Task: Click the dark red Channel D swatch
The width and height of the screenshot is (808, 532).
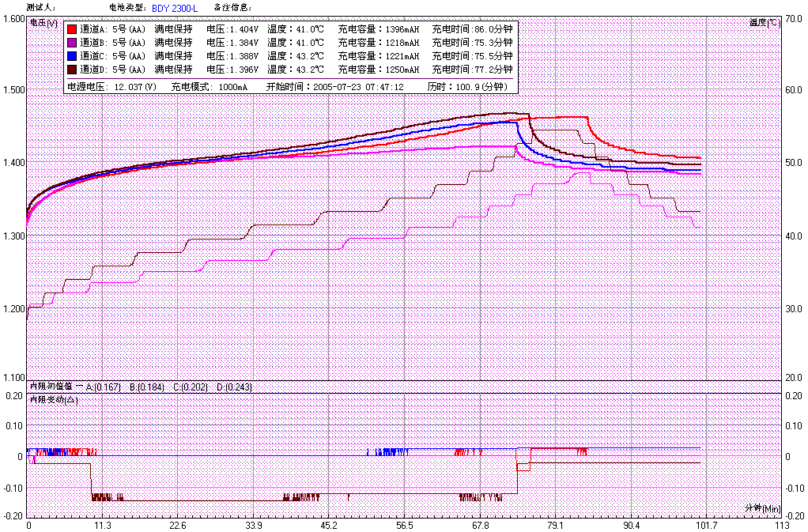Action: tap(71, 70)
